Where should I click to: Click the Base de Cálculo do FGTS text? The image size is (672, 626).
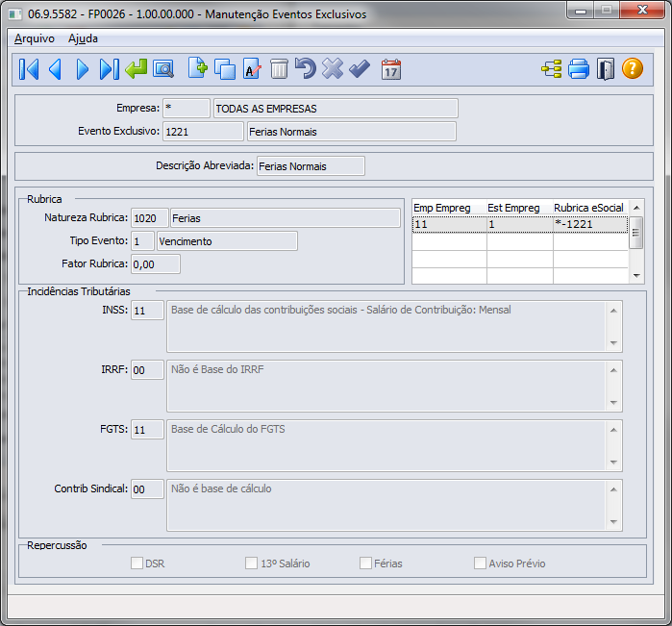click(x=228, y=429)
